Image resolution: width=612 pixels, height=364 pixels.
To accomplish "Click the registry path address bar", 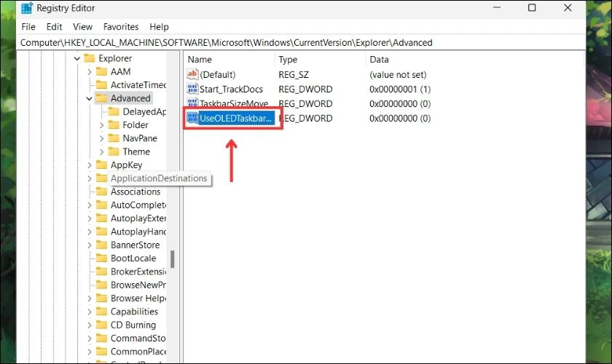I will (x=300, y=42).
